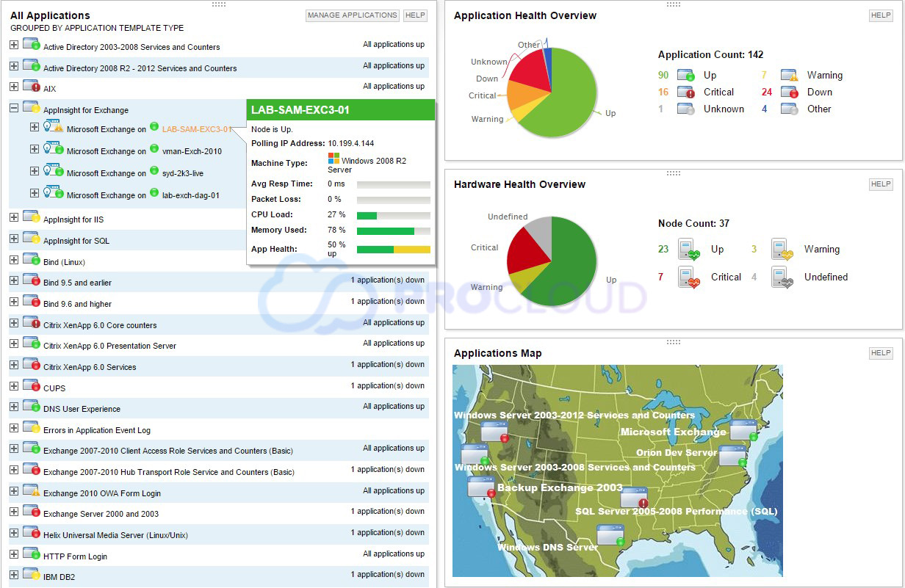Click the Critical node icon in Hardware Health Overview
Viewport: 905px width, 588px height.
(689, 277)
